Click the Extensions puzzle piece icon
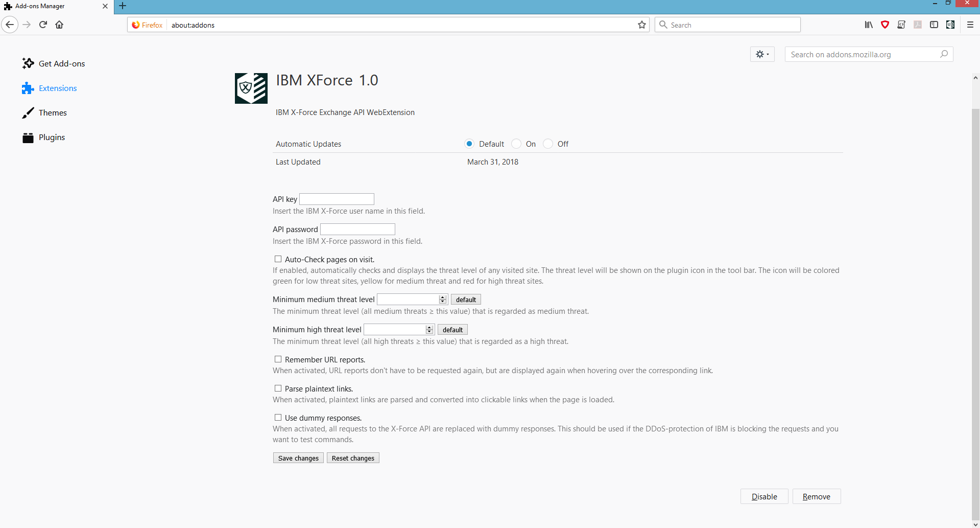The width and height of the screenshot is (980, 528). pyautogui.click(x=28, y=88)
